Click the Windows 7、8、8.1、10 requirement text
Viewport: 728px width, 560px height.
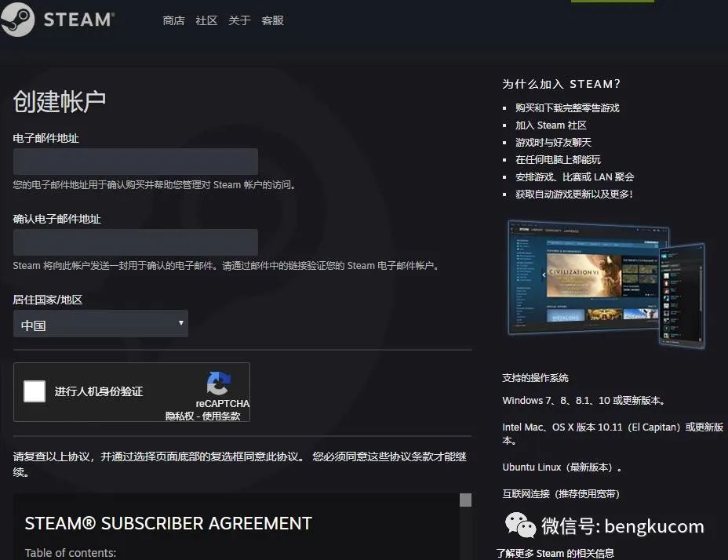(x=584, y=400)
